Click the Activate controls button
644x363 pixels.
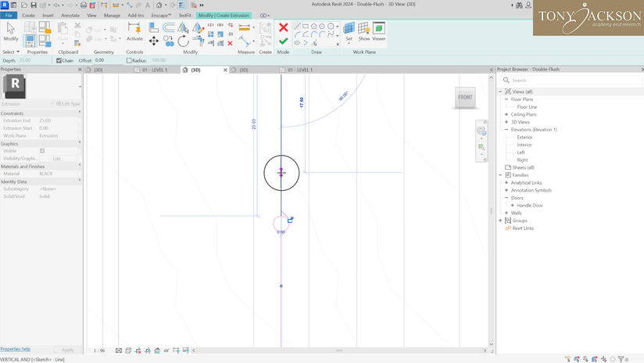click(134, 31)
